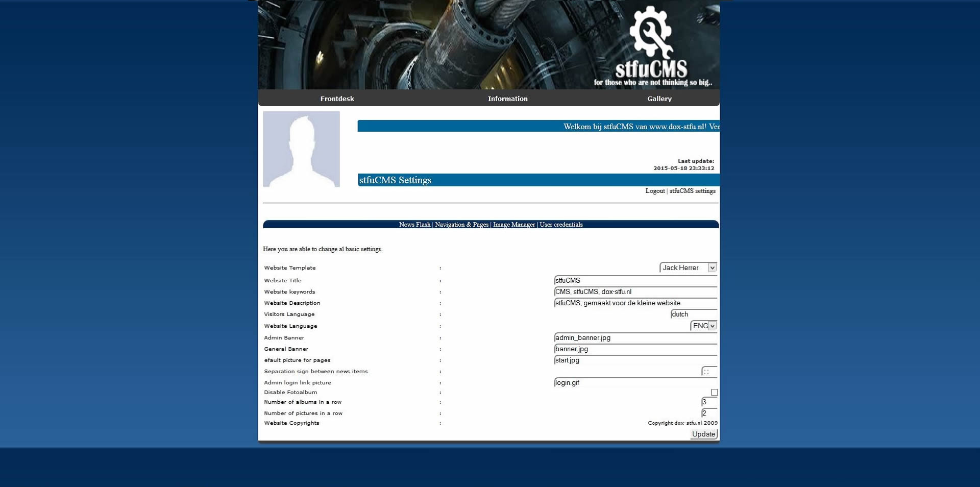Click the basic settings intro sentence
This screenshot has width=980, height=487.
pyautogui.click(x=323, y=249)
